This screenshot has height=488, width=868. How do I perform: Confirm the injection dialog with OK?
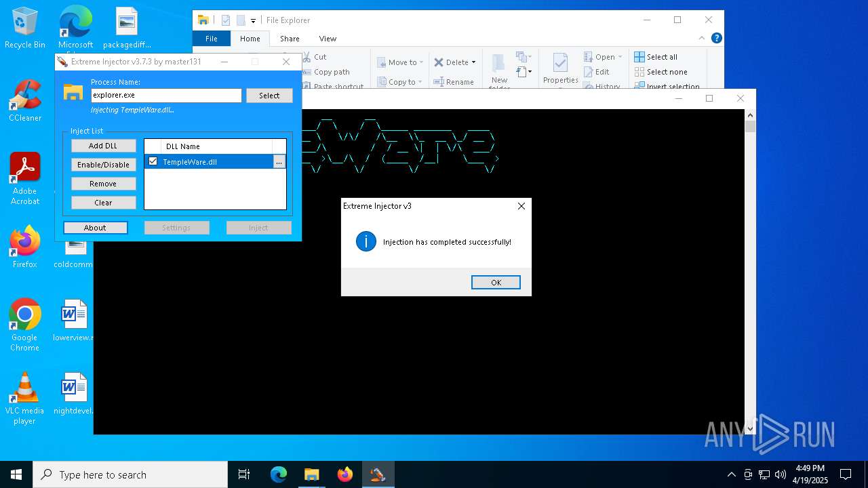pyautogui.click(x=496, y=283)
